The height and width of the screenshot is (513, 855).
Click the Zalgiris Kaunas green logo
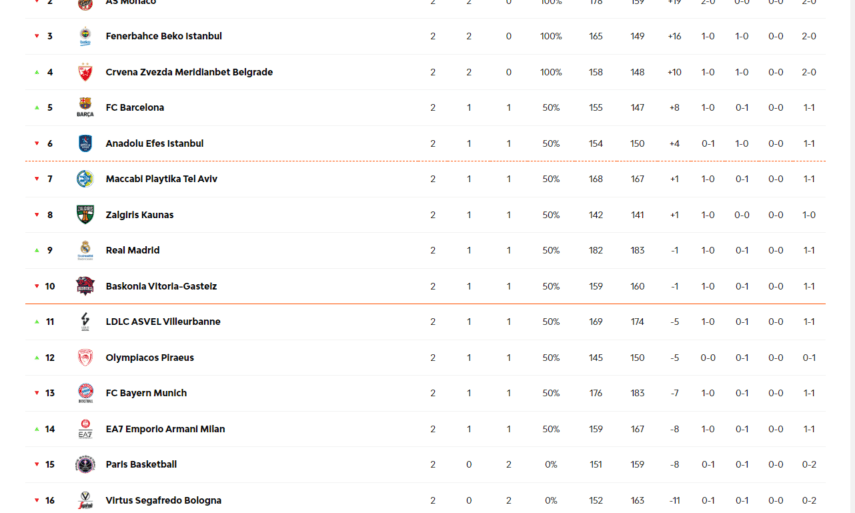tap(85, 215)
